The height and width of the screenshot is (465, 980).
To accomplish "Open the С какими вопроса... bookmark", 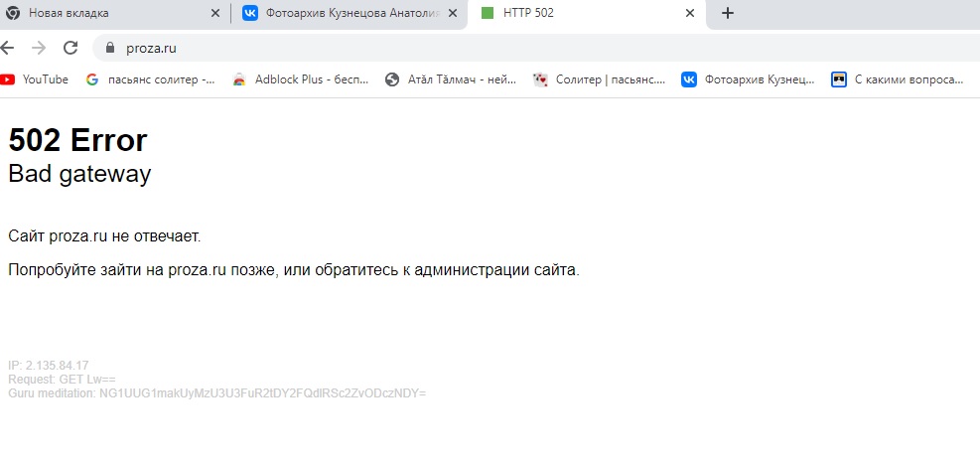I will click(x=898, y=79).
